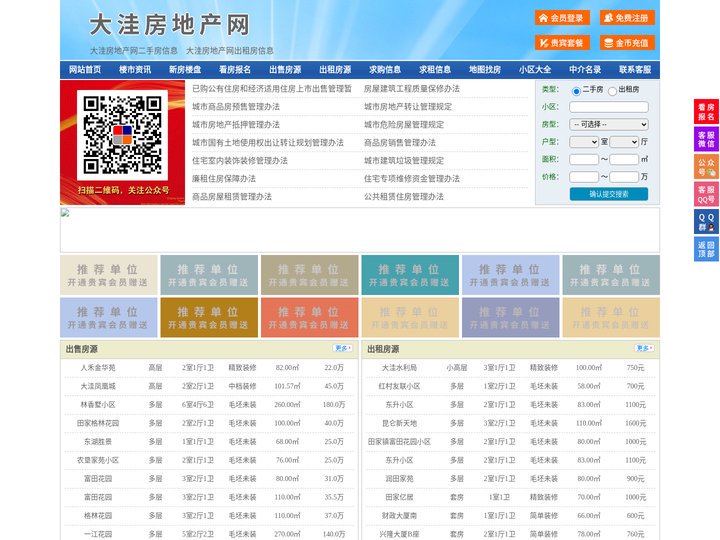
Task: Open the QQ群 side icon
Action: pyautogui.click(x=706, y=222)
